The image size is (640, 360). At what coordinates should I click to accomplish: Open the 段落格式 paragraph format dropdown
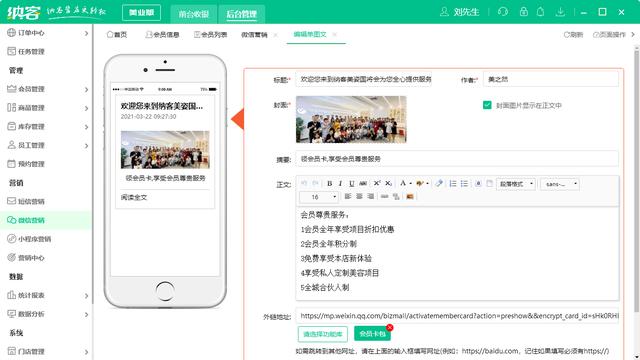point(516,184)
